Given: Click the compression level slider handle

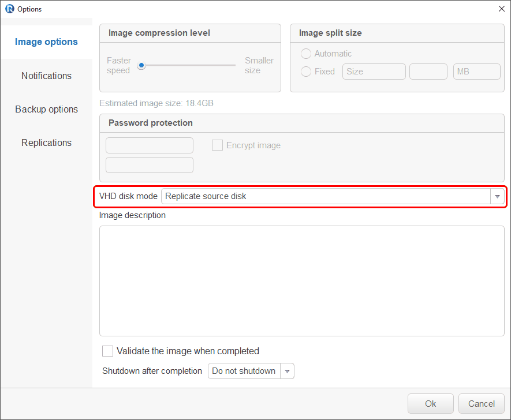Looking at the screenshot, I should (x=141, y=65).
